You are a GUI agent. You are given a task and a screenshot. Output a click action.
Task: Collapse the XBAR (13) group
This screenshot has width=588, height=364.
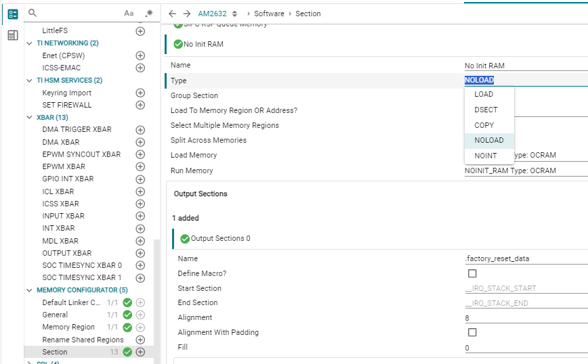click(x=30, y=118)
